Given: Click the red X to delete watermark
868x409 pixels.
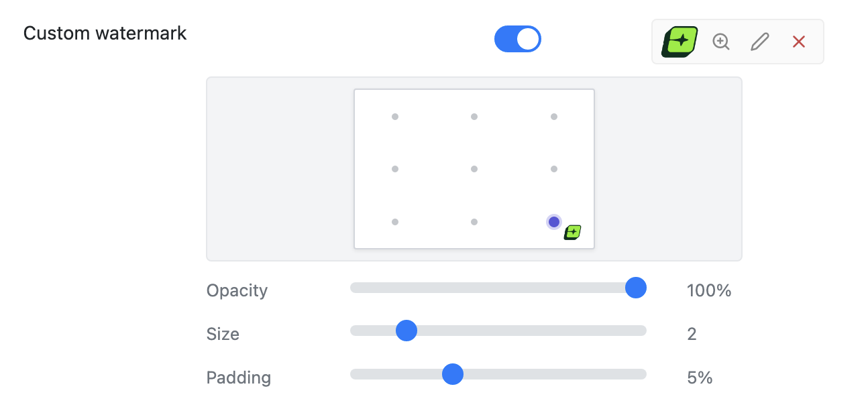Looking at the screenshot, I should pyautogui.click(x=798, y=42).
